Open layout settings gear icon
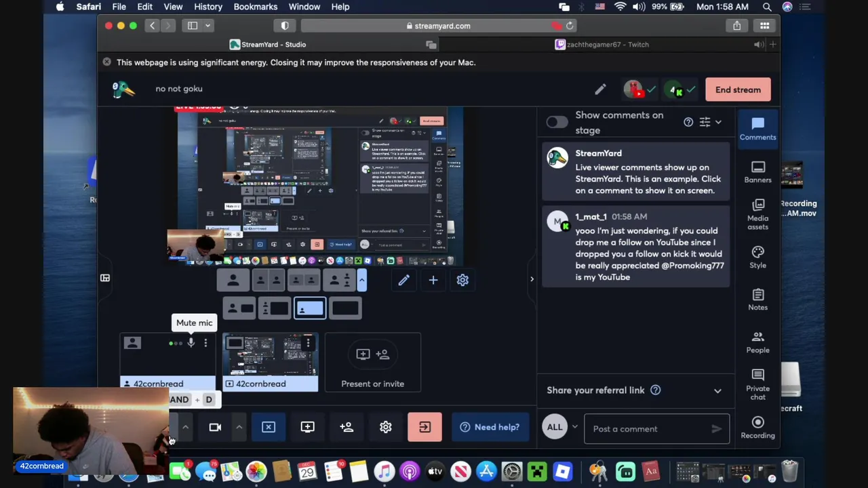 pyautogui.click(x=462, y=280)
